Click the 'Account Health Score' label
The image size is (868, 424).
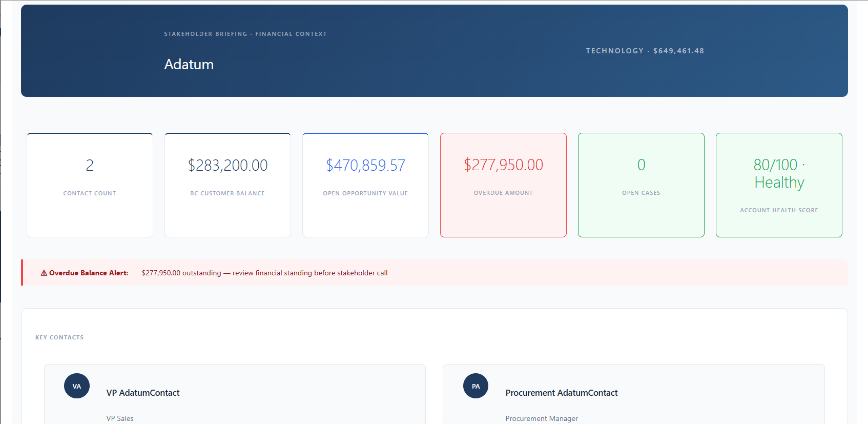(779, 210)
